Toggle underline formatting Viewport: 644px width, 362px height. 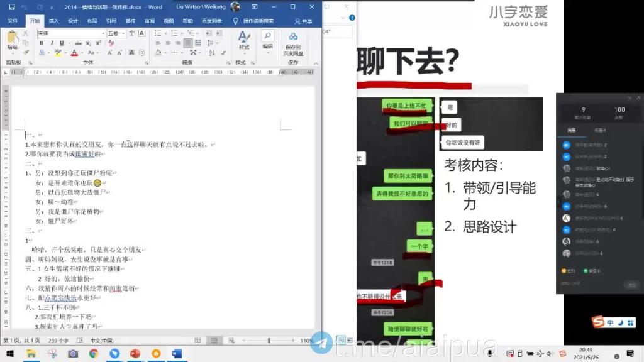click(62, 43)
